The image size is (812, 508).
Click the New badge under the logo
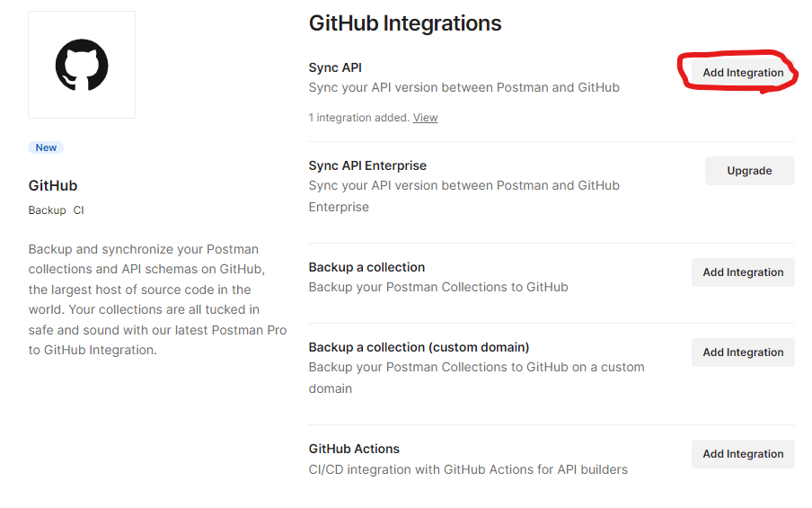coord(46,147)
